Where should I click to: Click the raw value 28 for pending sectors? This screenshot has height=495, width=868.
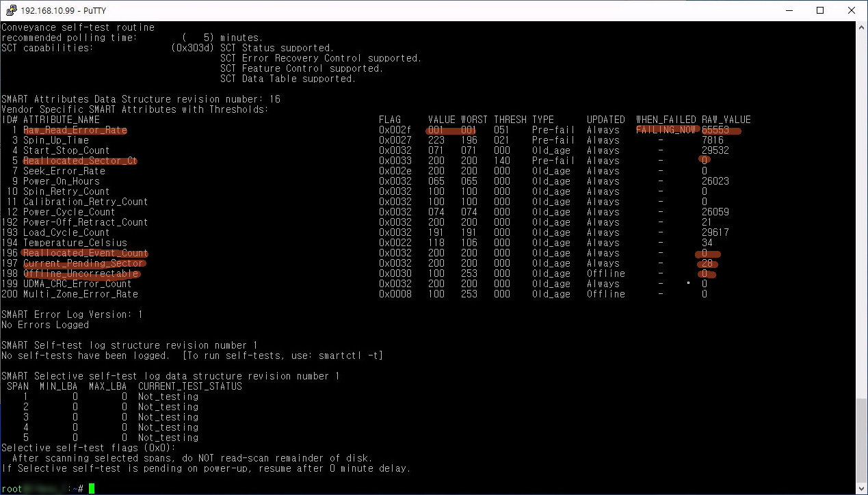(x=707, y=263)
